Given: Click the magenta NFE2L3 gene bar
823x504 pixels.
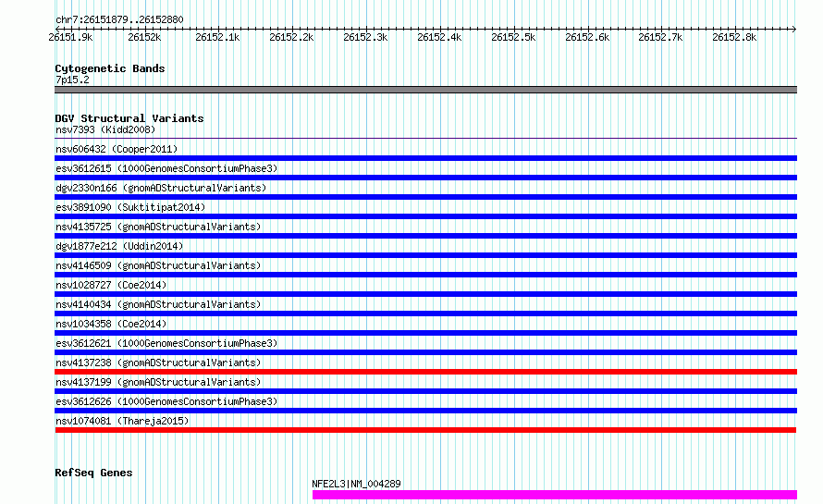Looking at the screenshot, I should click(x=555, y=495).
